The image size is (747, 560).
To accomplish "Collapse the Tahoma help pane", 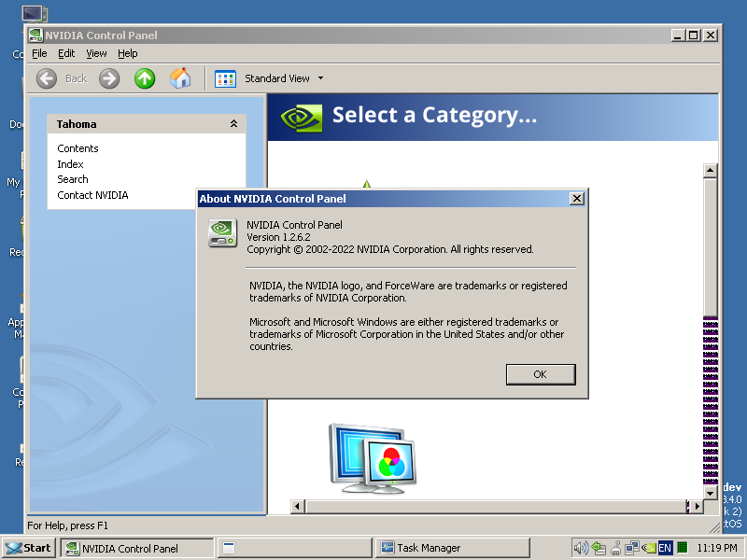I will (x=236, y=123).
